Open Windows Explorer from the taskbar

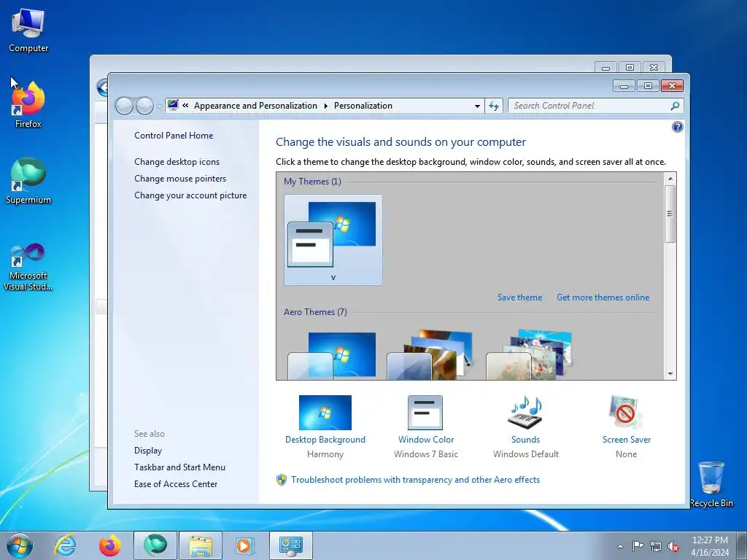(x=200, y=545)
